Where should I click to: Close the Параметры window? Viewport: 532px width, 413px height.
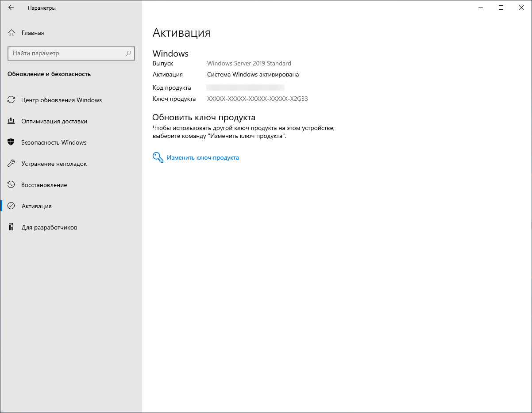point(521,8)
